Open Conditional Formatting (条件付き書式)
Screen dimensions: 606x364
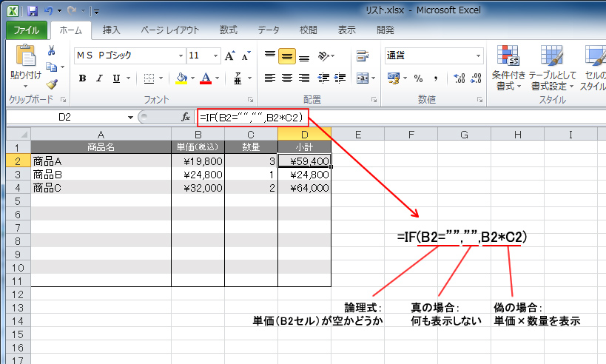click(x=508, y=67)
